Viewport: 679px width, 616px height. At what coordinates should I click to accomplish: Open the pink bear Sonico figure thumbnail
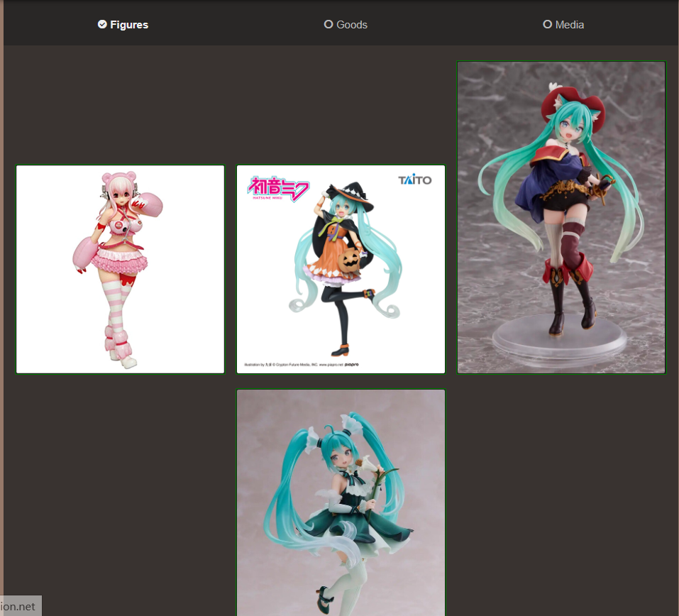click(121, 269)
